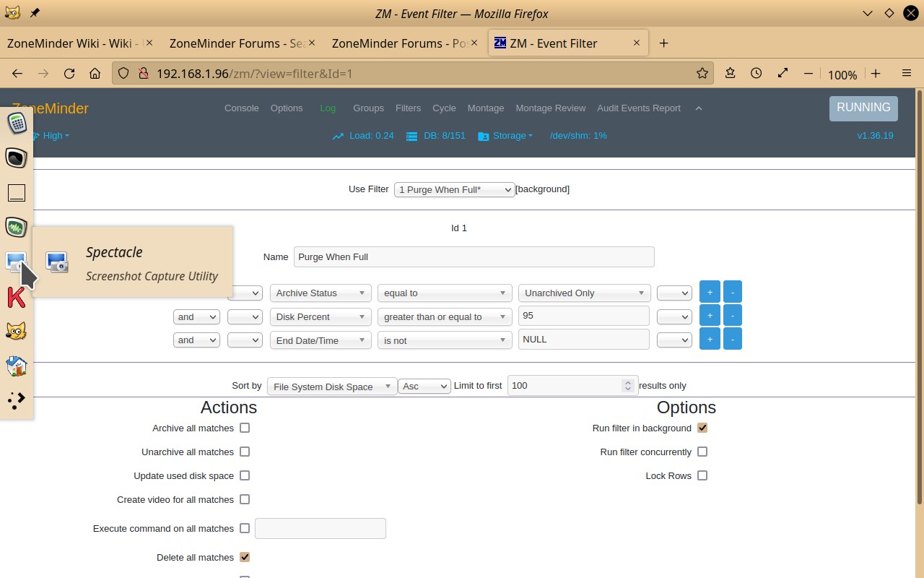Open the calculator from the dock
This screenshot has height=578, width=924.
tap(17, 123)
